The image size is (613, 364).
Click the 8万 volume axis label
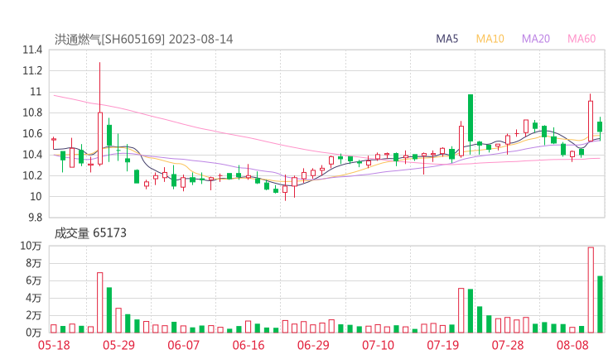click(34, 263)
